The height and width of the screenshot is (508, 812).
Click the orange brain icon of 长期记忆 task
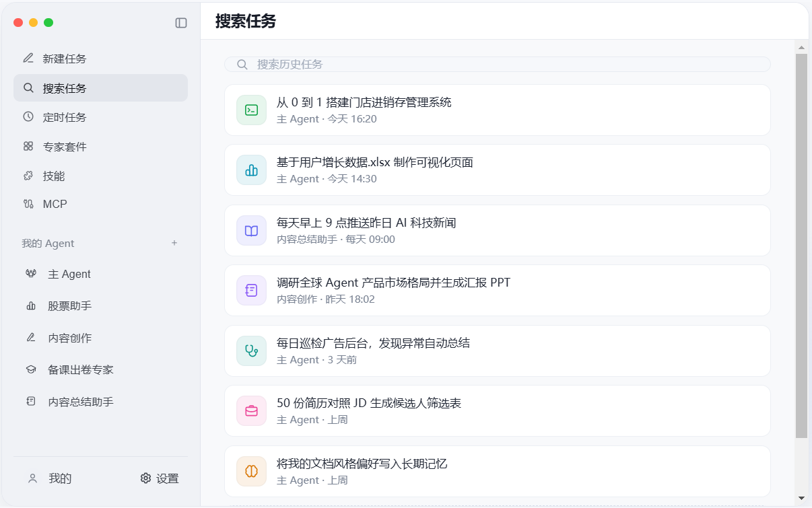click(x=251, y=472)
